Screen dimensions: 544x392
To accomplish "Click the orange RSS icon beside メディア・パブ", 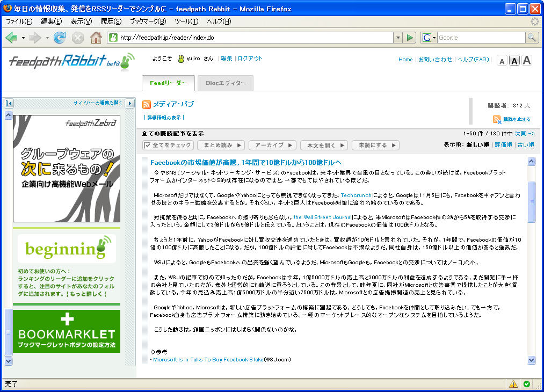I will pos(147,104).
